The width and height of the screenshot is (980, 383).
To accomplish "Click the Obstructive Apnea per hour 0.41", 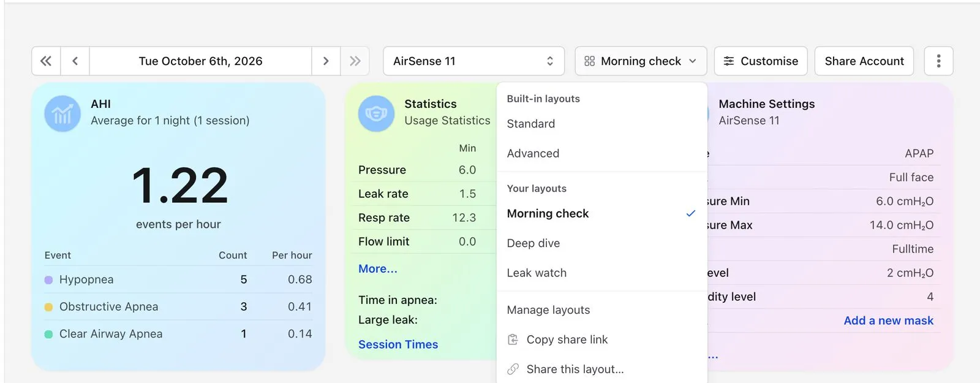I will [x=300, y=306].
